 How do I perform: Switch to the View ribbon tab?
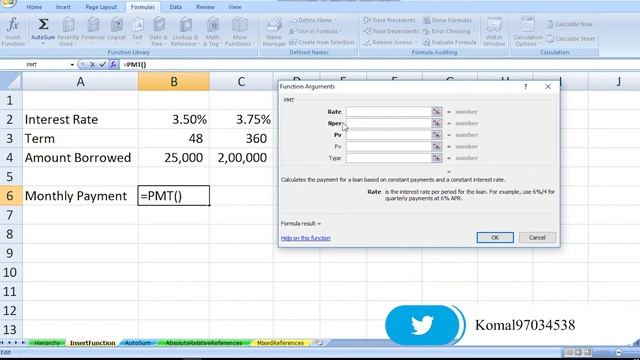pyautogui.click(x=235, y=7)
